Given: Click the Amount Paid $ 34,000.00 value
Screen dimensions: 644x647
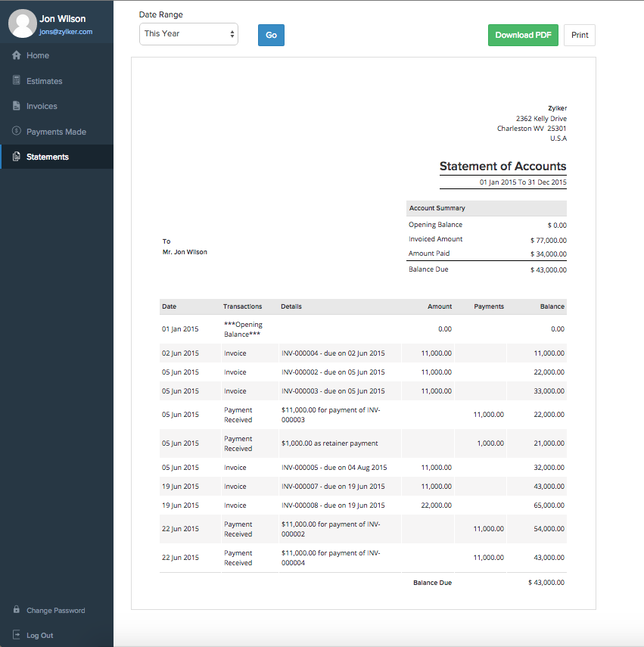Looking at the screenshot, I should tap(549, 254).
